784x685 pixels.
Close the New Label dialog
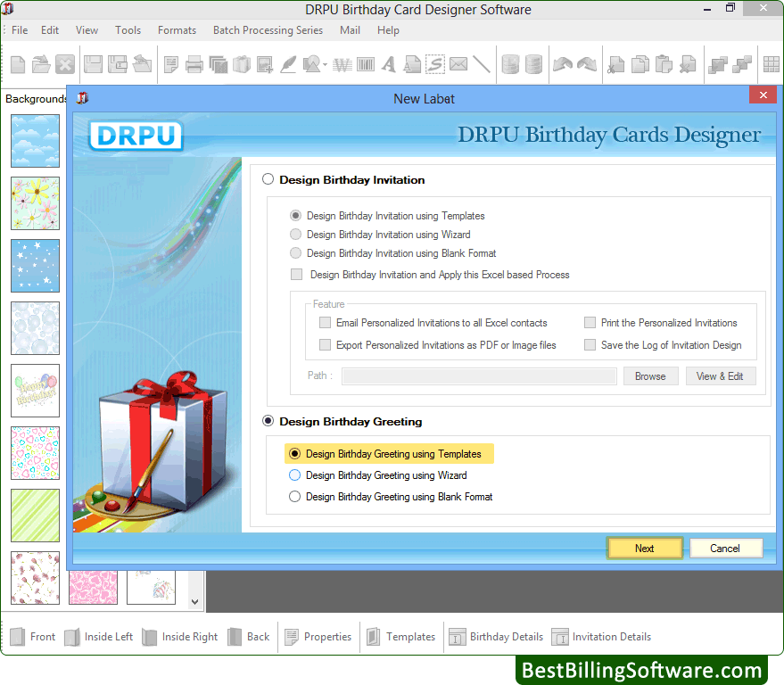coord(763,95)
